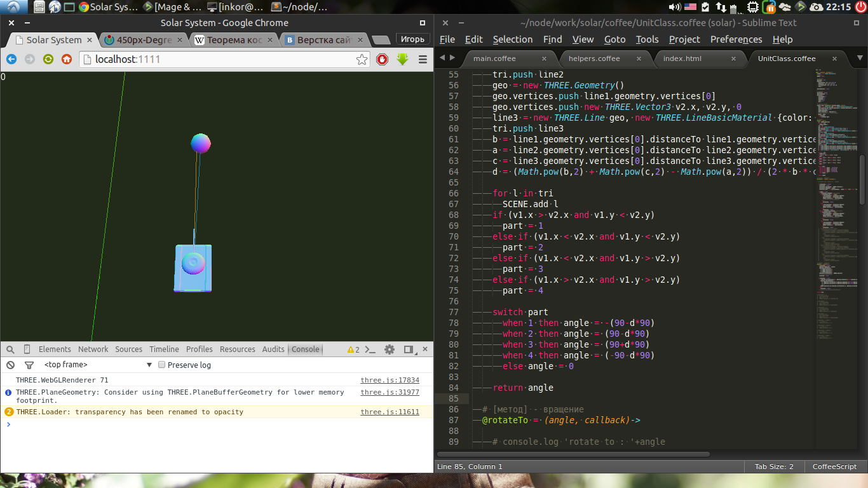Change the DevTools dock side
Viewport: 868px width, 488px height.
pyautogui.click(x=409, y=349)
